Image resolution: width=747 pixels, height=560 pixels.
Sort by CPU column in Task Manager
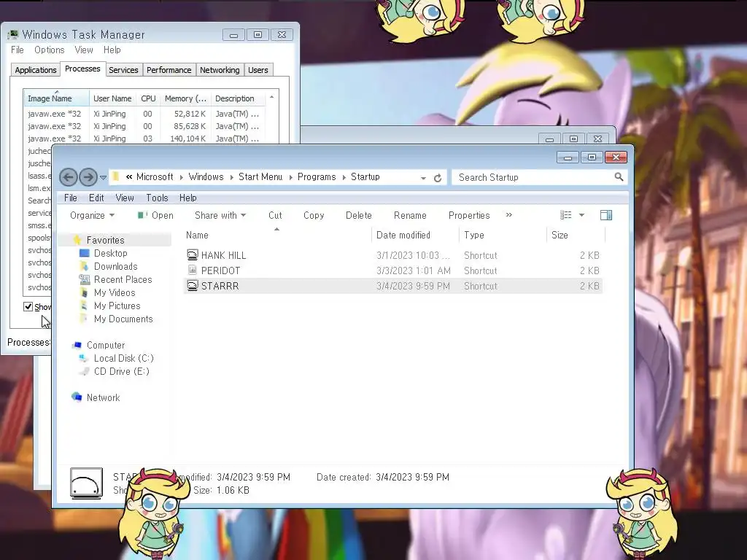pos(148,98)
